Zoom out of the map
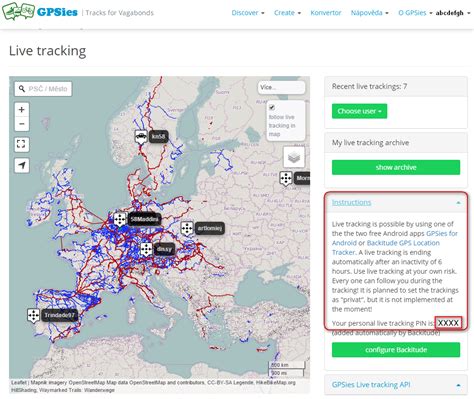 pos(22,124)
